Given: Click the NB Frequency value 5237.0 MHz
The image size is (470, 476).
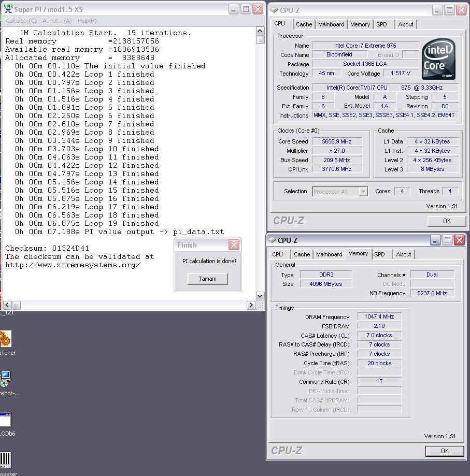Looking at the screenshot, I should [432, 293].
